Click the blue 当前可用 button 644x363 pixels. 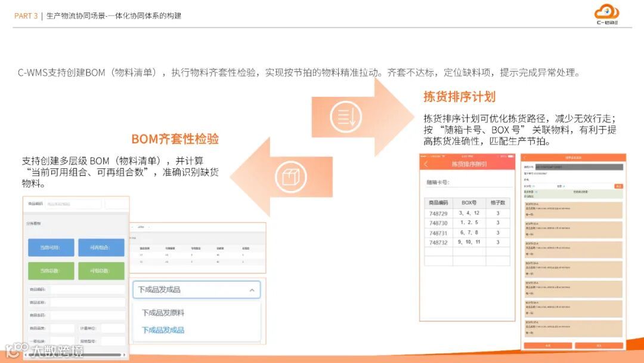click(51, 247)
